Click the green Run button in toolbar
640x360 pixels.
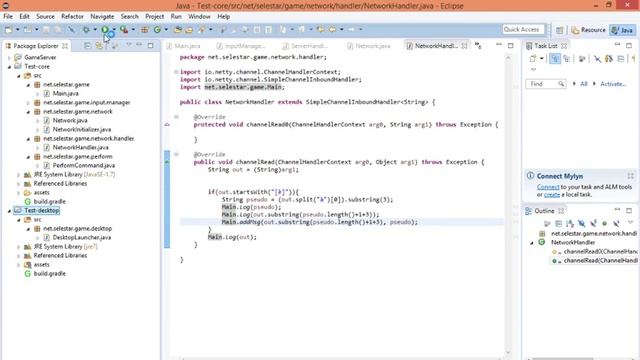click(x=105, y=29)
